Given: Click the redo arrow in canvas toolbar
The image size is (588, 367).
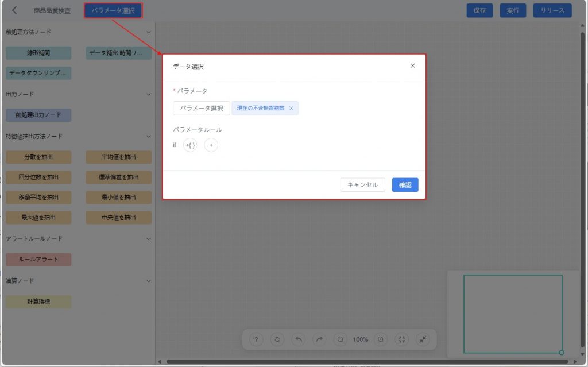Looking at the screenshot, I should [319, 339].
